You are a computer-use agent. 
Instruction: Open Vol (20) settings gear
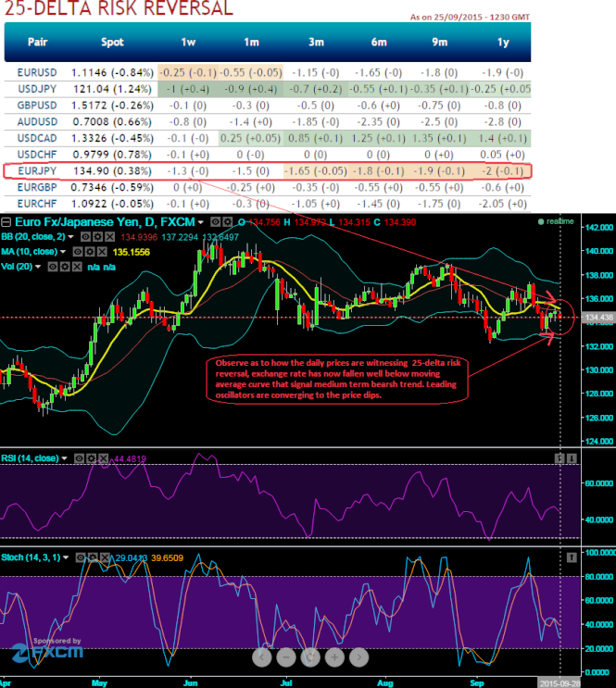click(x=65, y=267)
